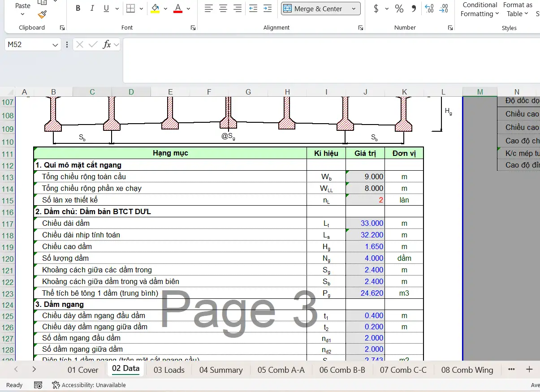The height and width of the screenshot is (392, 540).
Task: Add a new sheet plus button
Action: pyautogui.click(x=529, y=370)
